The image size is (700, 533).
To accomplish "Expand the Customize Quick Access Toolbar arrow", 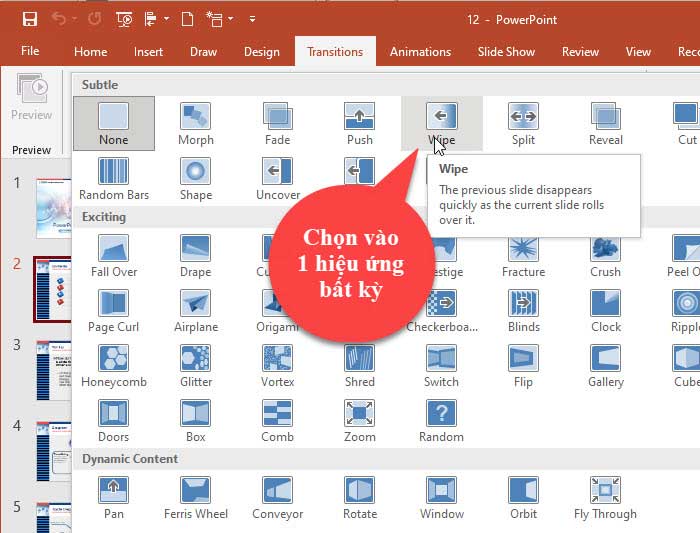I will point(252,19).
